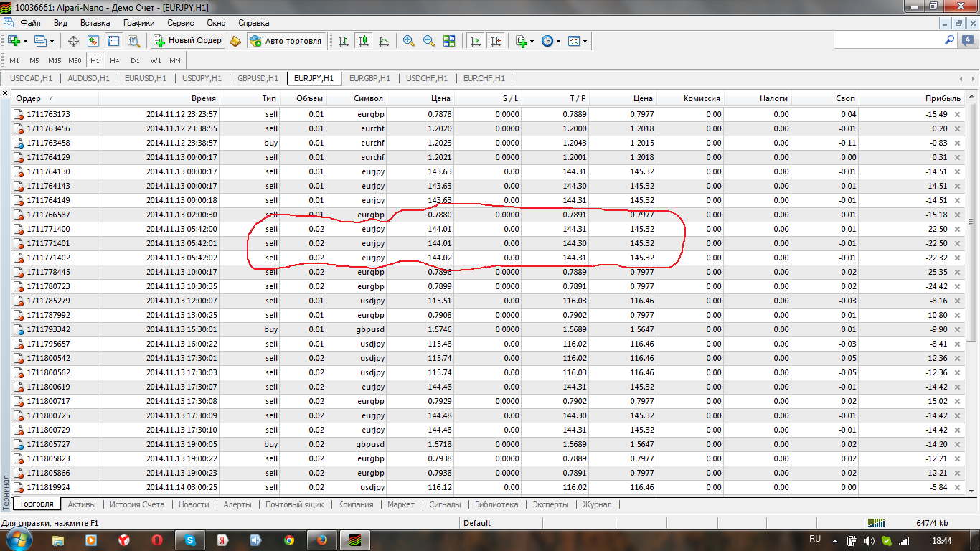Select the M5 timeframe

point(34,61)
